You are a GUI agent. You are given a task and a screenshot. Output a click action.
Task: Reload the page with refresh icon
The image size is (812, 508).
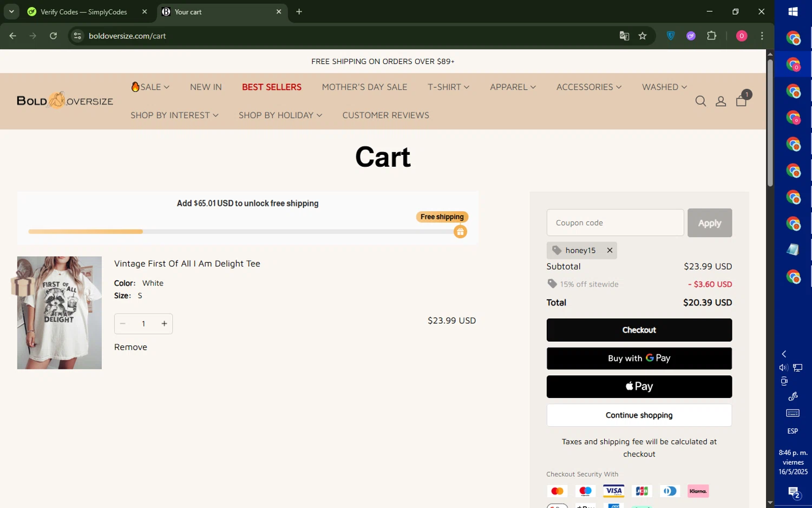[x=53, y=36]
